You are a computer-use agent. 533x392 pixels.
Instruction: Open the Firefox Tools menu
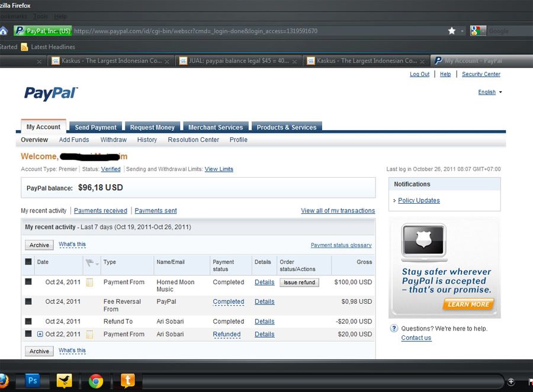point(40,17)
